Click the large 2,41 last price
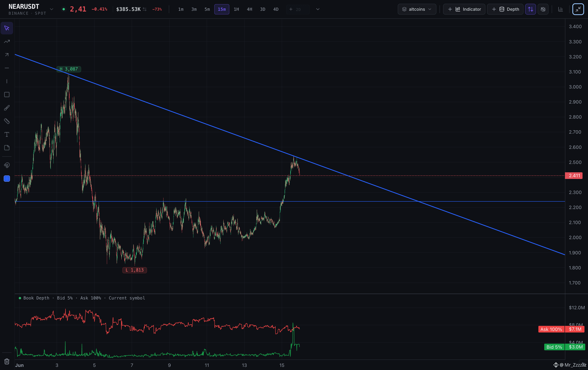Image resolution: width=588 pixels, height=370 pixels. pos(78,9)
